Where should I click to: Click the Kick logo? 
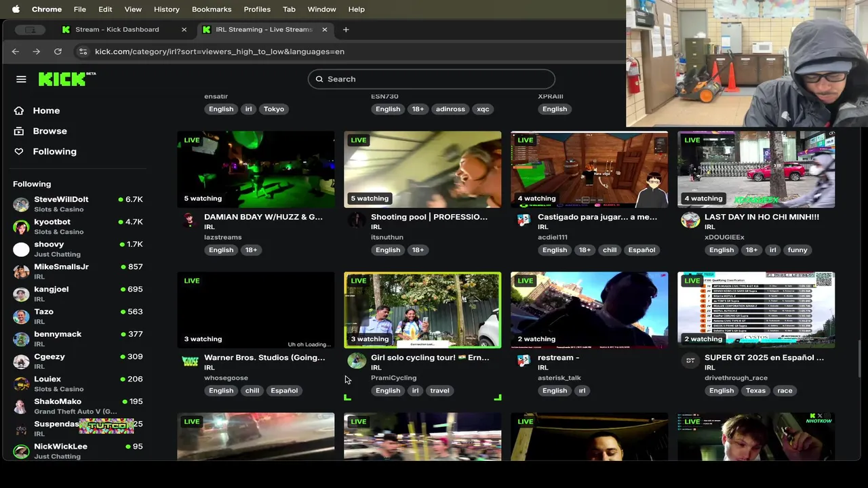tap(66, 79)
